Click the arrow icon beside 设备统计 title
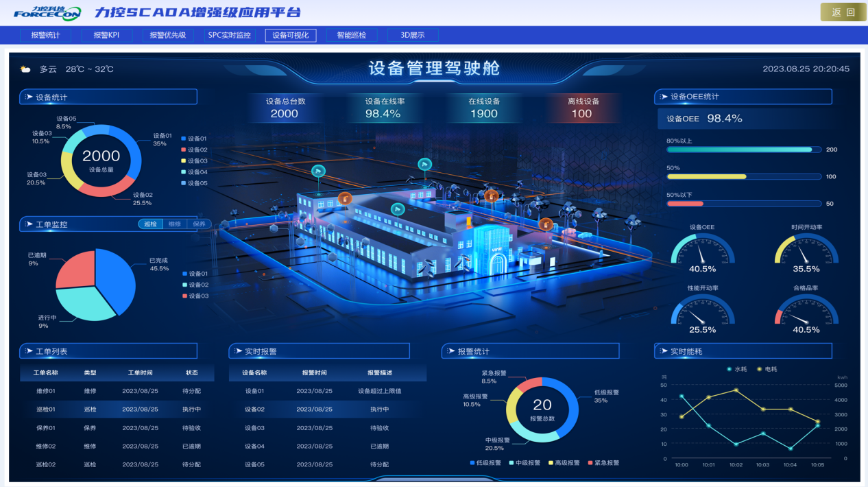Viewport: 868px width, 487px height. (x=29, y=97)
